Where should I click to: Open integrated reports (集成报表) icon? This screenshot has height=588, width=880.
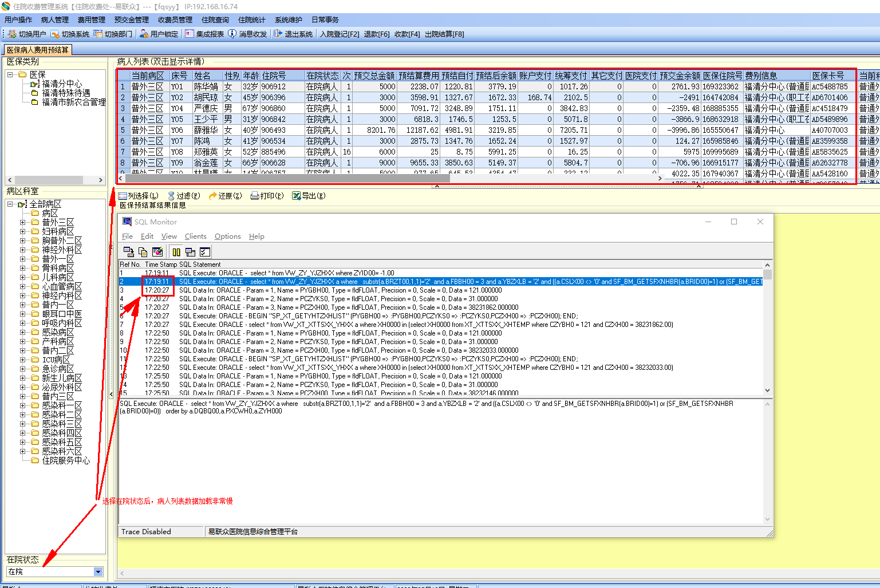[x=190, y=34]
